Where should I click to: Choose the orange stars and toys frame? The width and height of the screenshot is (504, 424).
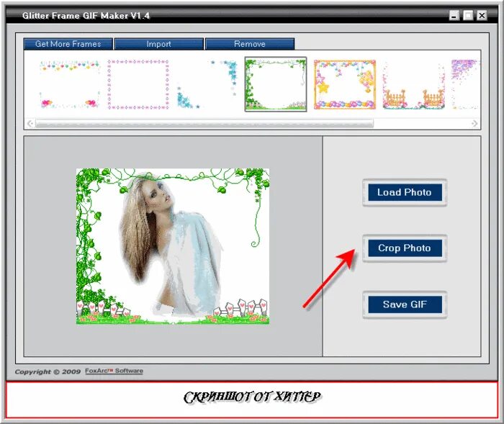(x=345, y=84)
